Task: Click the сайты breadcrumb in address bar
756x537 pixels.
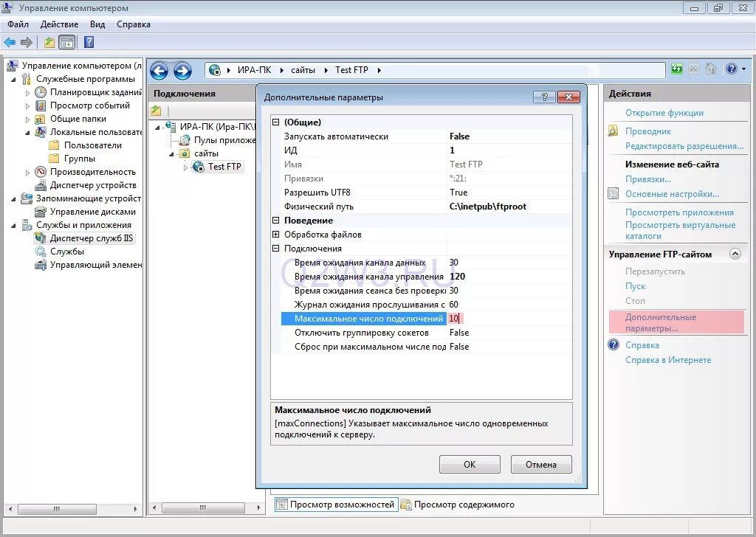Action: (x=303, y=70)
